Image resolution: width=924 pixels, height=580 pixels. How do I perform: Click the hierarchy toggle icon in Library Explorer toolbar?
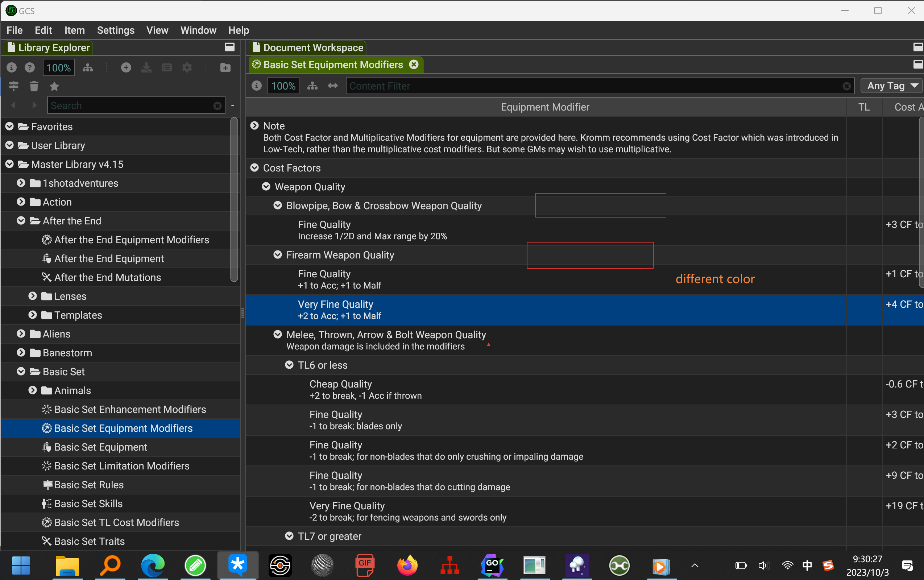[88, 68]
